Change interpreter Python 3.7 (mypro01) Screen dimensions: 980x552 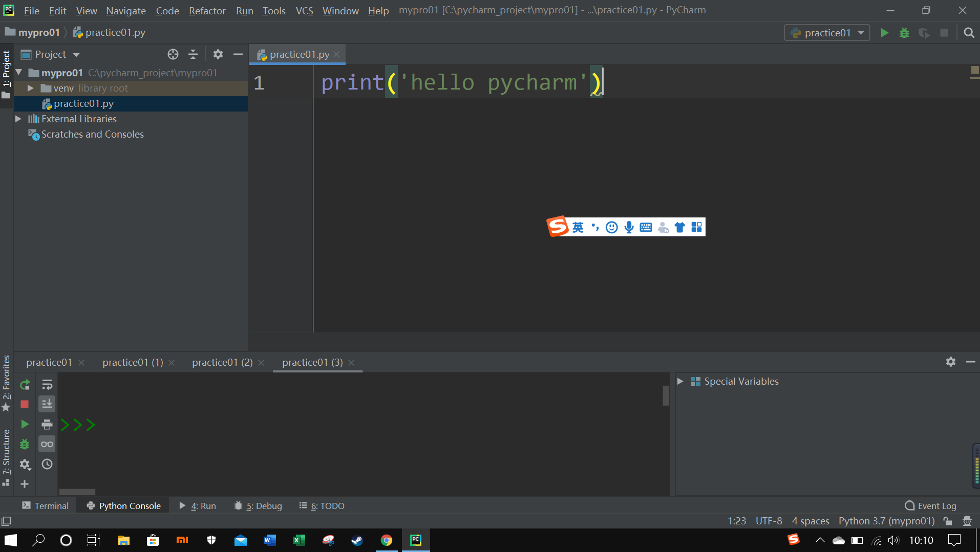886,521
